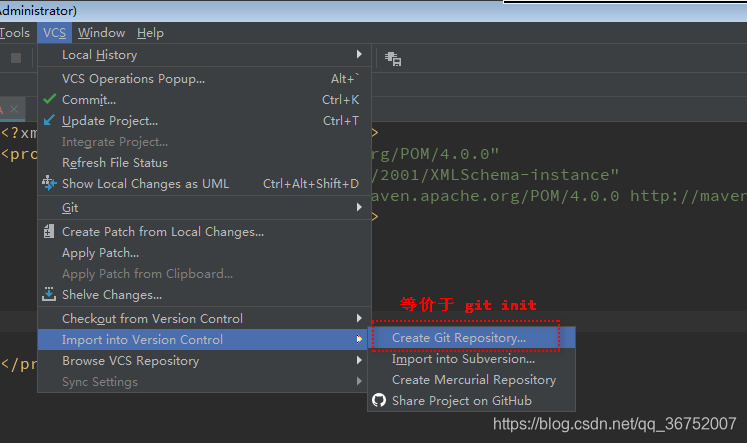The width and height of the screenshot is (747, 443).
Task: Expand Local History submenu arrow
Action: (x=359, y=54)
